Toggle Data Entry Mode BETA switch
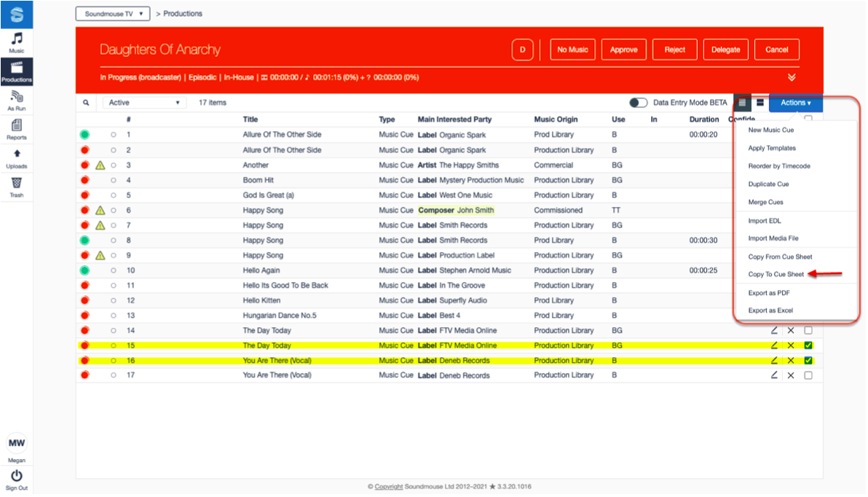This screenshot has width=868, height=497. [x=639, y=103]
